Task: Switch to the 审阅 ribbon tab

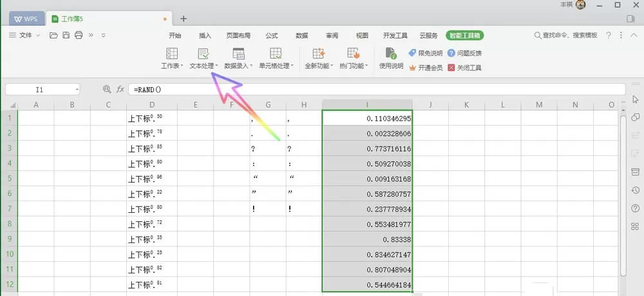Action: 332,35
